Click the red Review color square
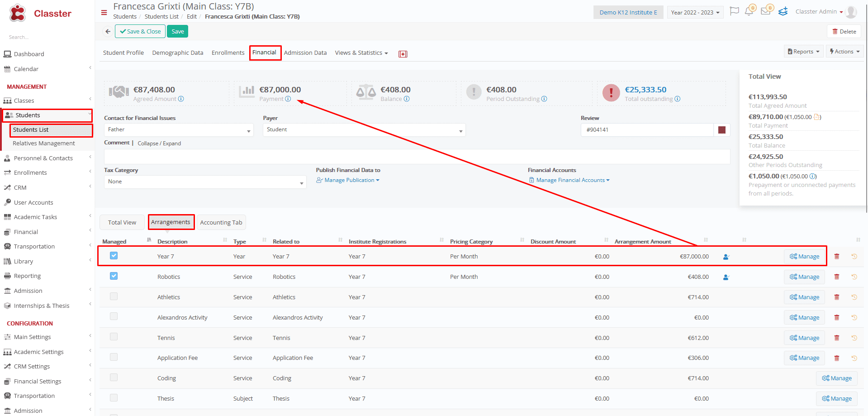Screen dimensions: 868x416 coord(722,130)
